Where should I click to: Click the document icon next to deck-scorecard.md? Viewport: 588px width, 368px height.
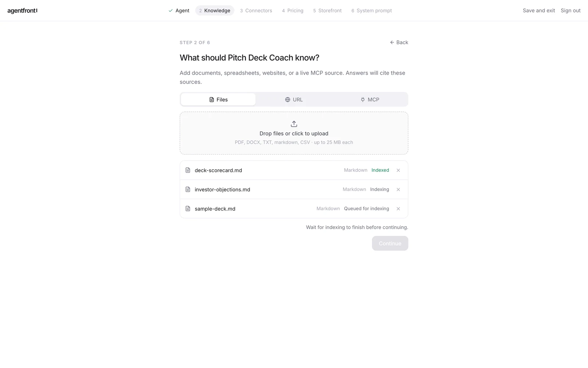click(188, 170)
